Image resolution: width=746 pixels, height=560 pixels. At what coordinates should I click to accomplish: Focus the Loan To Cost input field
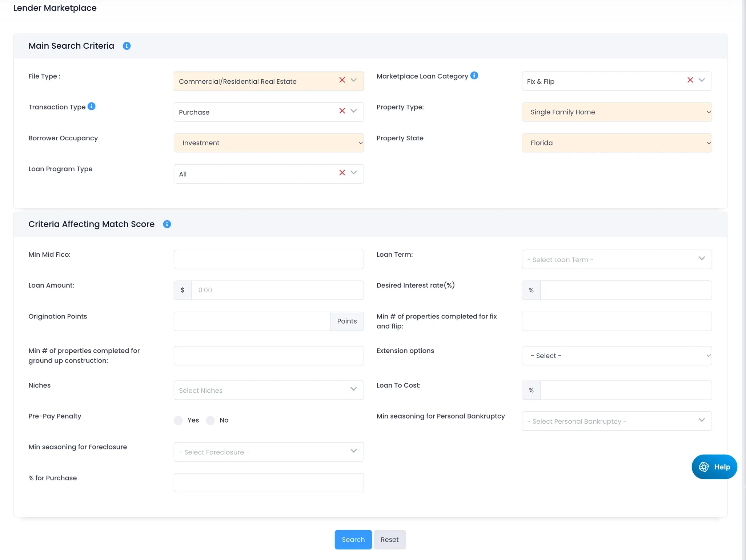tap(626, 390)
